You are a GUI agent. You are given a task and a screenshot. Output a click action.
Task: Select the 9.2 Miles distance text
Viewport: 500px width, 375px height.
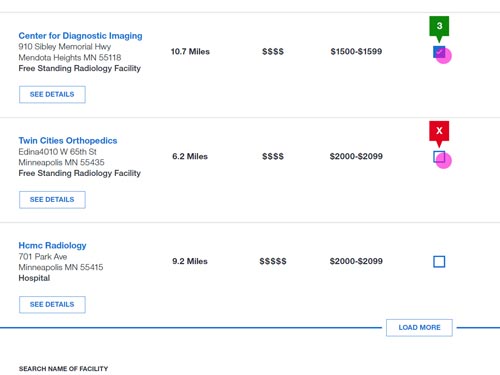coord(190,261)
